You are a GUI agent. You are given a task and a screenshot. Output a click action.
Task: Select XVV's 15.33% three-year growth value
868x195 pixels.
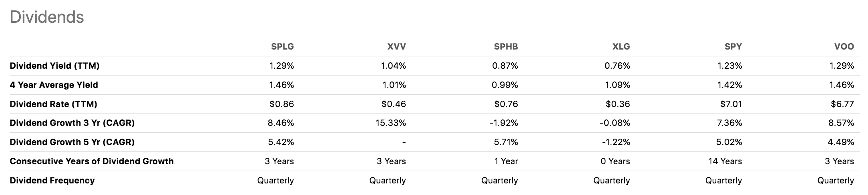tap(390, 123)
